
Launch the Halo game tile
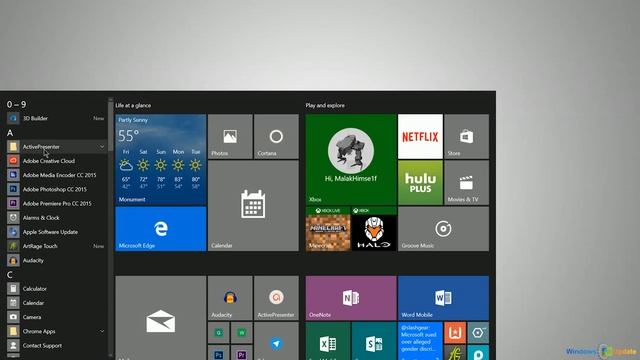[374, 229]
